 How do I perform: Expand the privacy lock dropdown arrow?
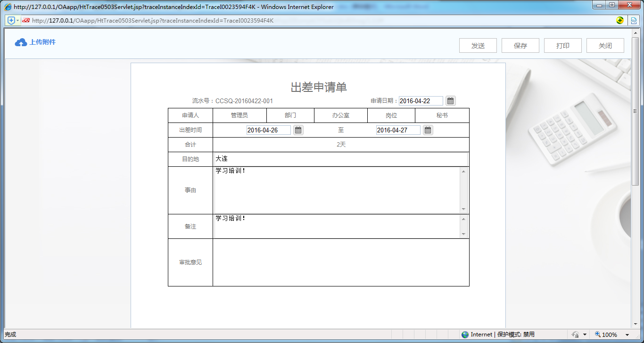[585, 335]
